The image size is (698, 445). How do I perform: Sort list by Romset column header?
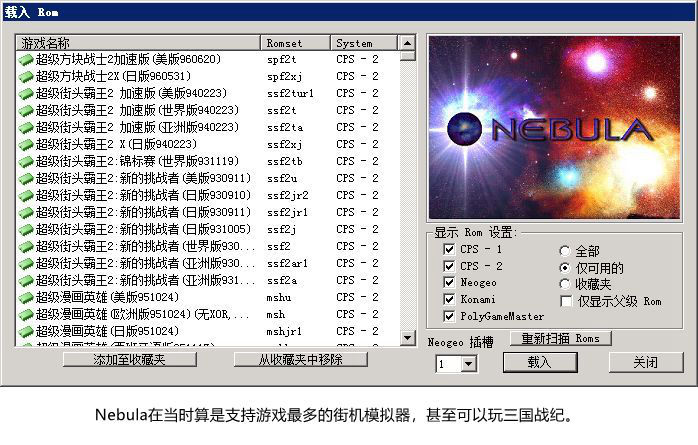(296, 43)
